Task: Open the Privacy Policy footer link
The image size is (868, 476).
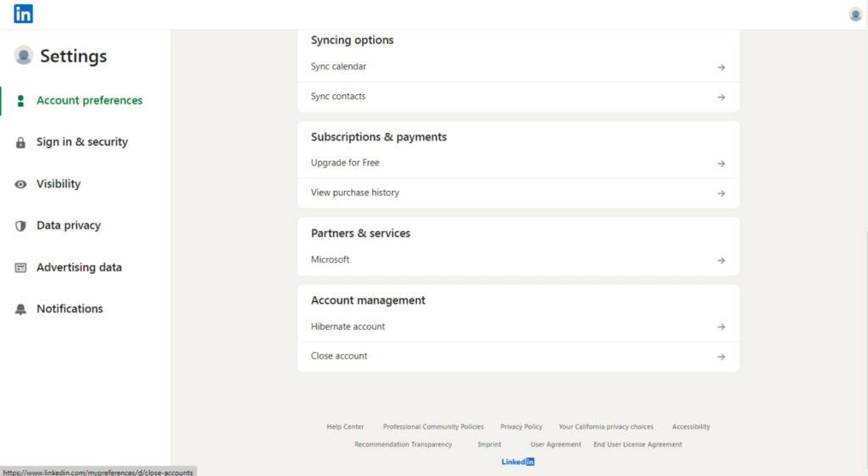Action: tap(520, 427)
